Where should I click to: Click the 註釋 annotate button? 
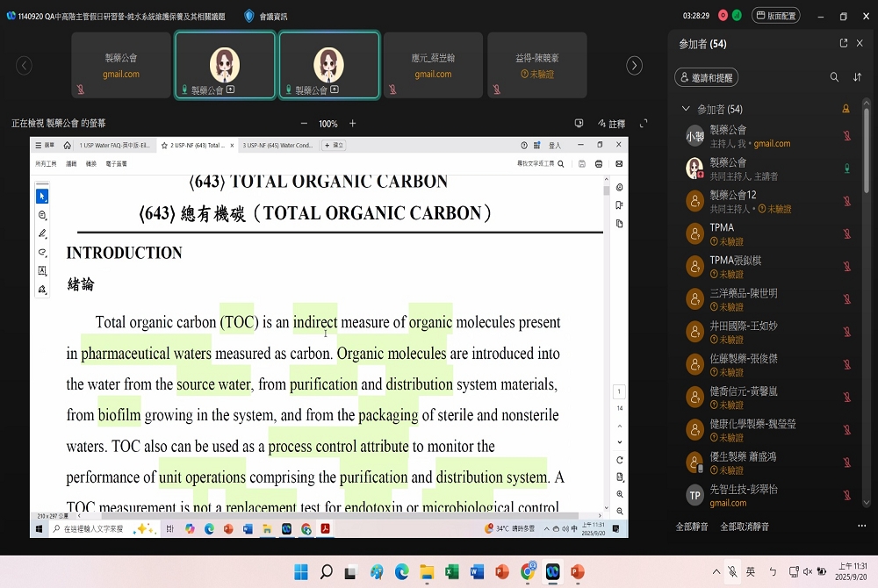611,124
